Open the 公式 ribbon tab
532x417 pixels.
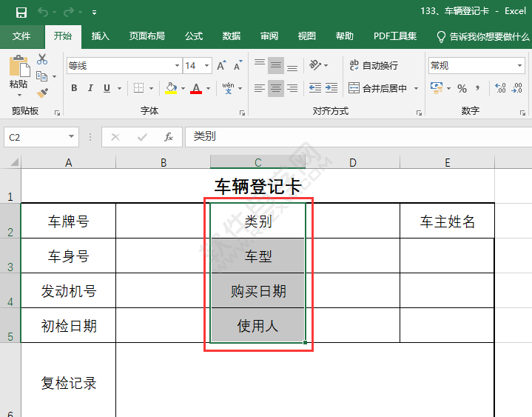194,36
